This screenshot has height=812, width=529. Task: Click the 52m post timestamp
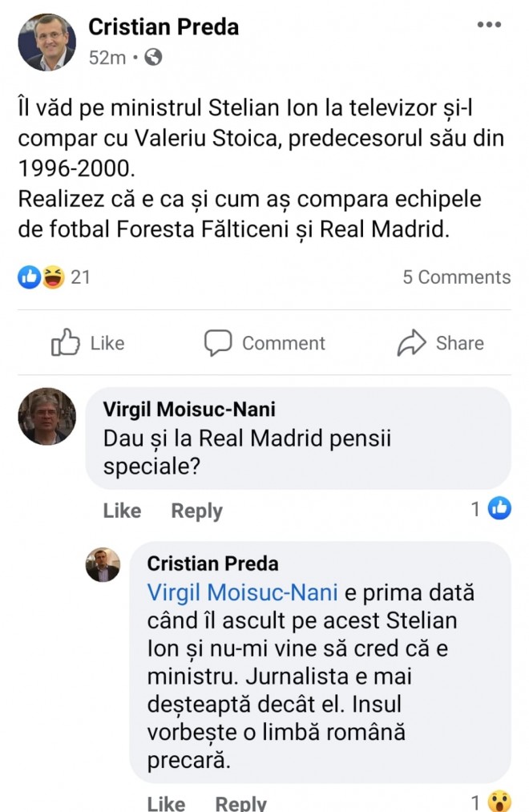coord(107,58)
